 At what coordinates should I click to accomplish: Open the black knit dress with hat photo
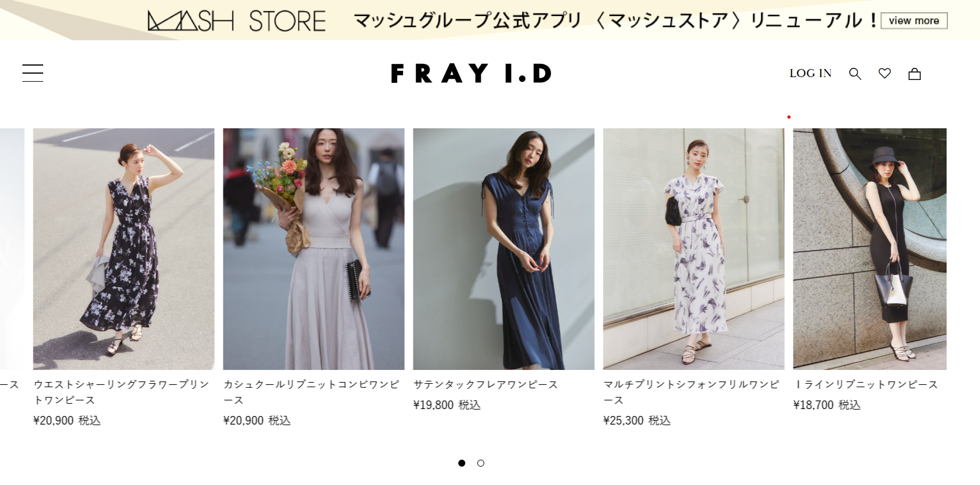tap(869, 249)
